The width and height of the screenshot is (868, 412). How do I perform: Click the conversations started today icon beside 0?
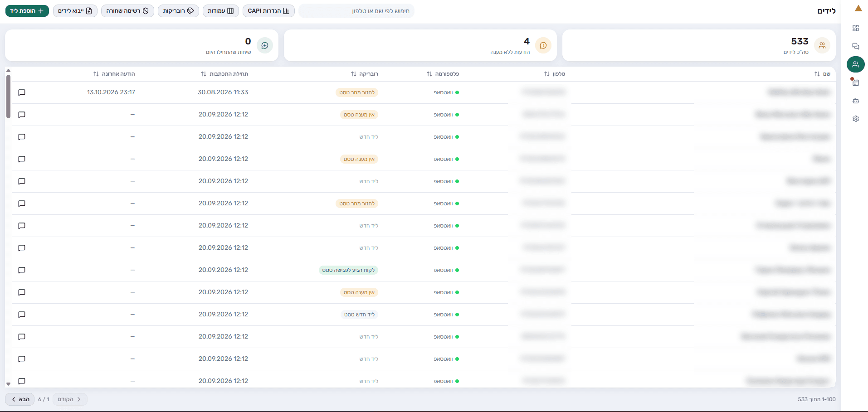(x=264, y=45)
